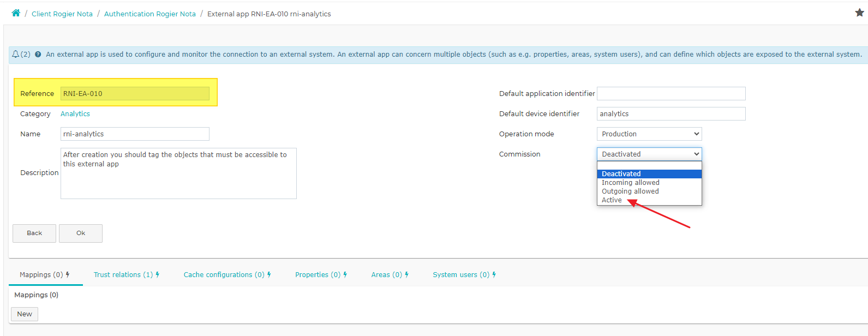This screenshot has height=336, width=868.
Task: Select Outgoing allowed in Commission list
Action: (649, 191)
